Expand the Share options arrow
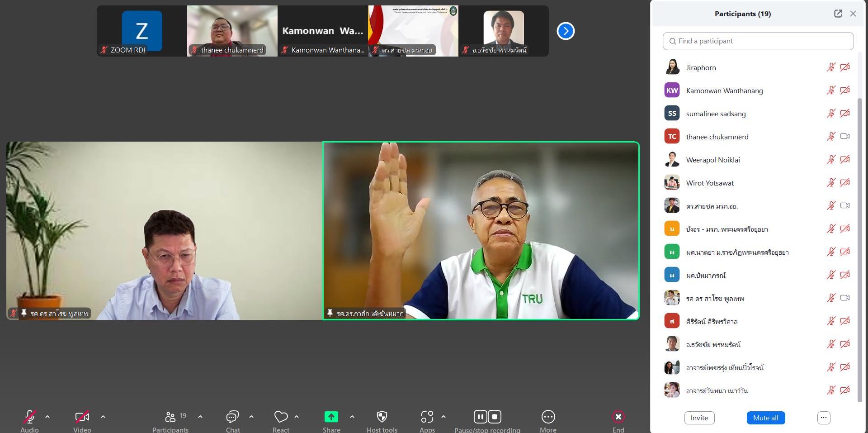868x433 pixels. 352,417
